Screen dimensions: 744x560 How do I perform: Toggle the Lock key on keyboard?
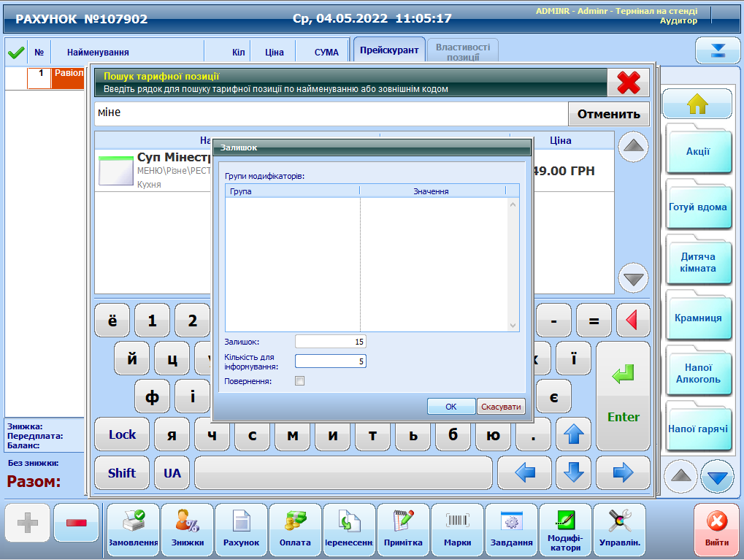click(x=122, y=434)
